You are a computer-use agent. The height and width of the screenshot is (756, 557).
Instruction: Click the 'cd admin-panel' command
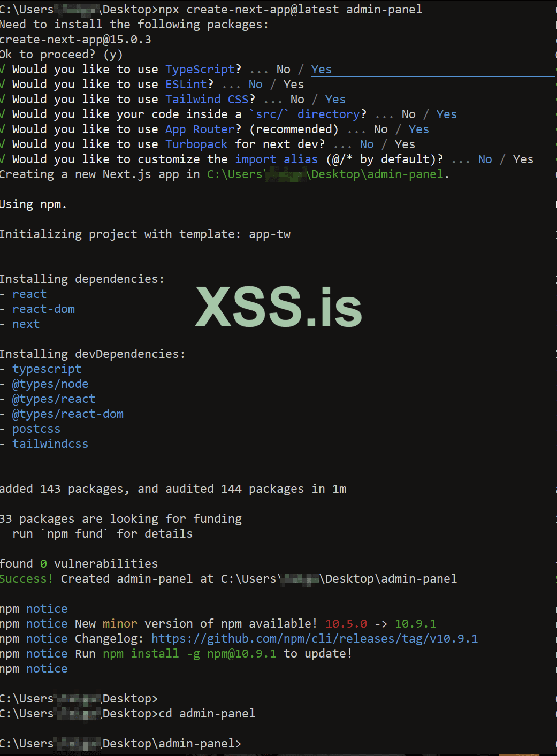tap(207, 714)
